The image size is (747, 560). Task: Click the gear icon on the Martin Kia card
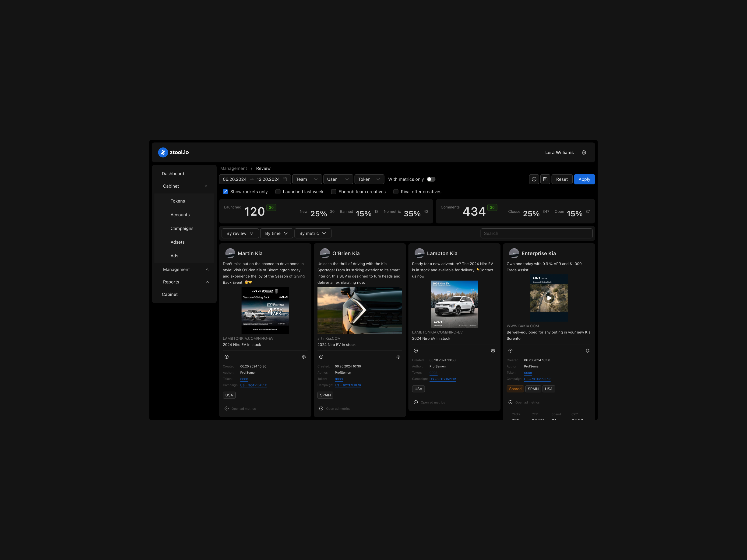pyautogui.click(x=303, y=357)
